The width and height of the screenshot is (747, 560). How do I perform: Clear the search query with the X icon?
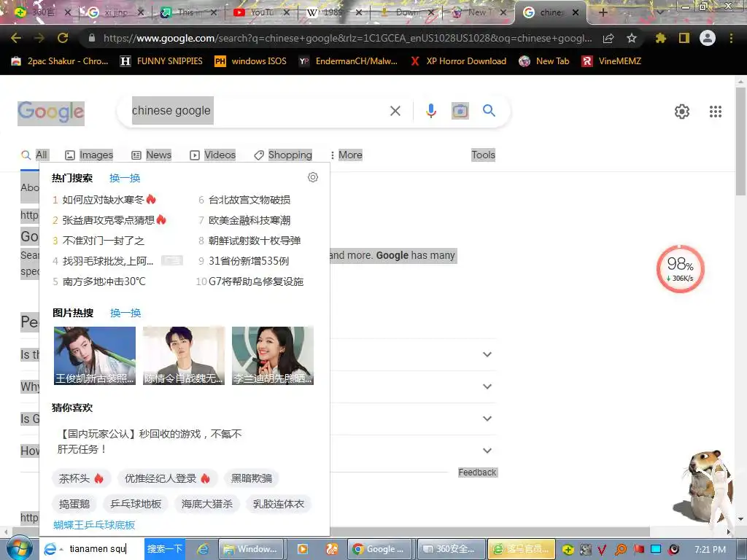(395, 111)
